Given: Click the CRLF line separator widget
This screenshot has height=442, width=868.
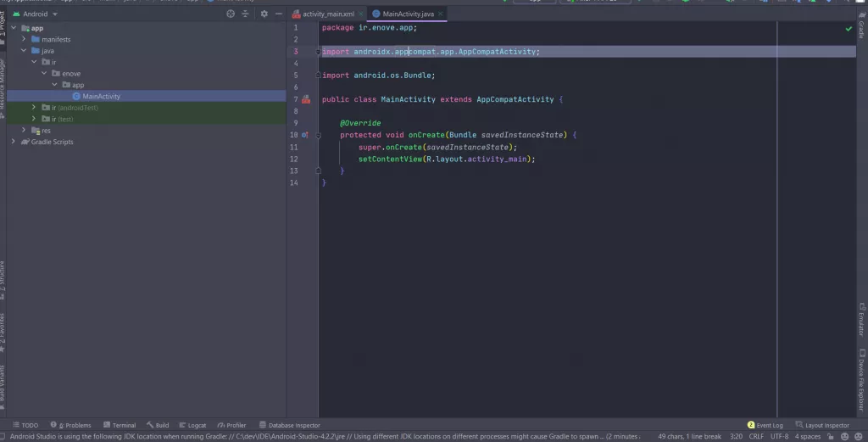Looking at the screenshot, I should pyautogui.click(x=756, y=436).
